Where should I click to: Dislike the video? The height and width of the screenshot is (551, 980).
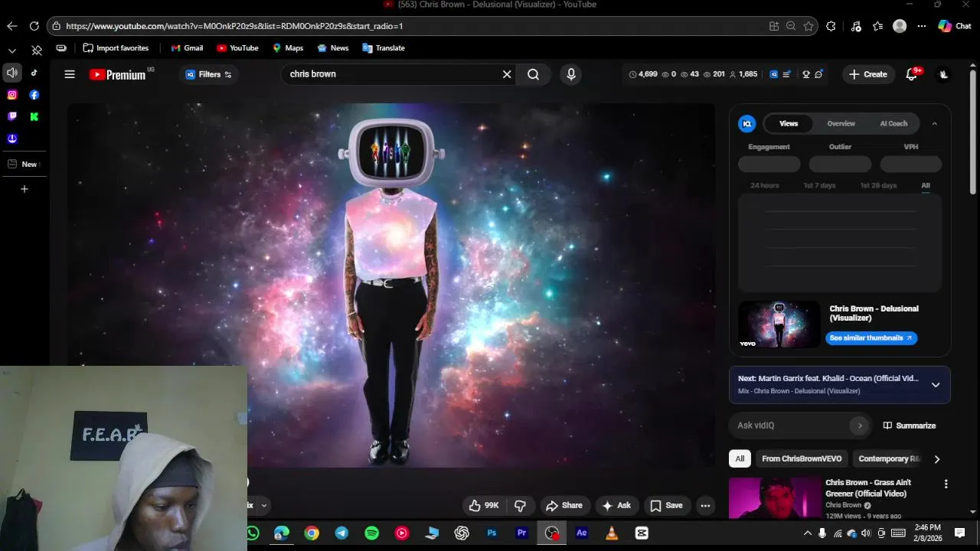coord(521,505)
